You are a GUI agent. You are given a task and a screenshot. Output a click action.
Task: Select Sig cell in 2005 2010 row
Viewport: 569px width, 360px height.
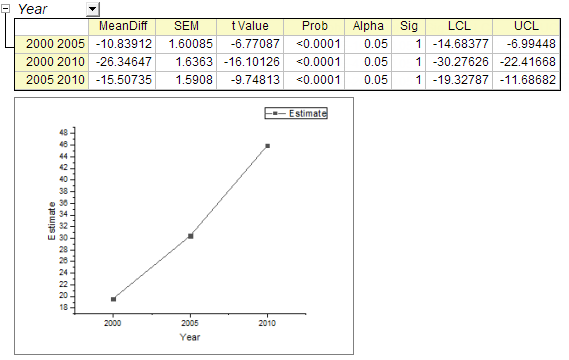pyautogui.click(x=409, y=80)
